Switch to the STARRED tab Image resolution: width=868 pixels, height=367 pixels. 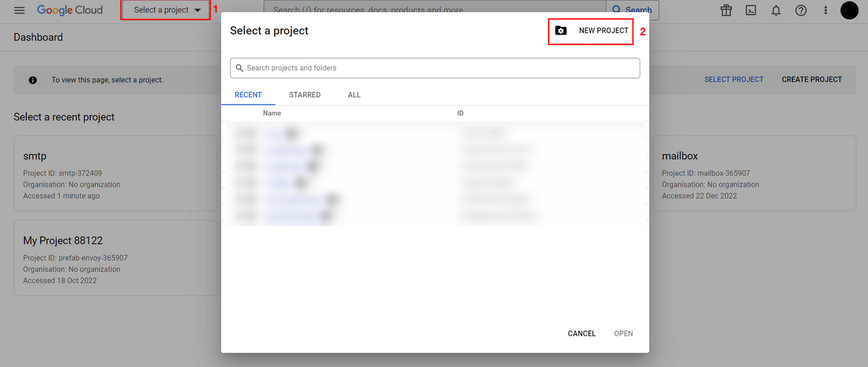tap(304, 95)
